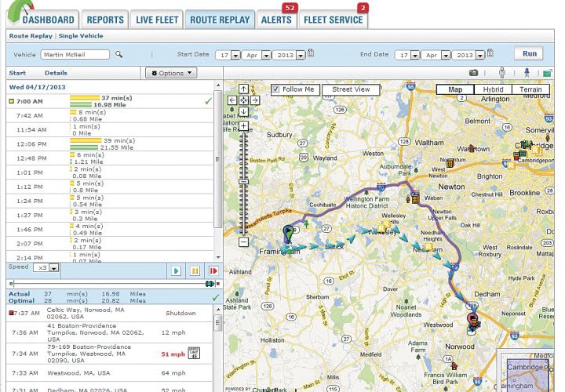Pan the map up with arrow

point(243,89)
